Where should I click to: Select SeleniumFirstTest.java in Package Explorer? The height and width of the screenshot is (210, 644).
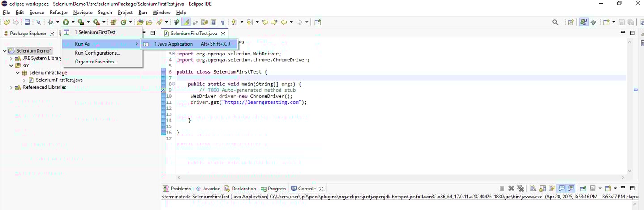tap(59, 80)
